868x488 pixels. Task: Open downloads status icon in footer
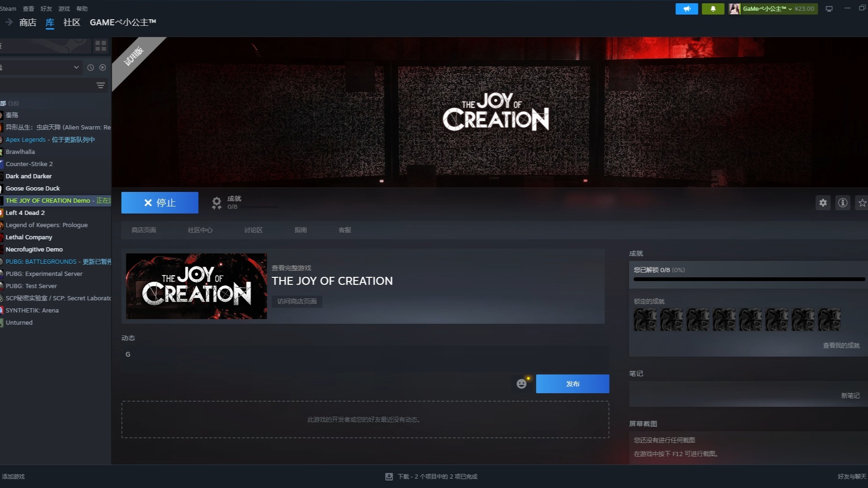(389, 476)
